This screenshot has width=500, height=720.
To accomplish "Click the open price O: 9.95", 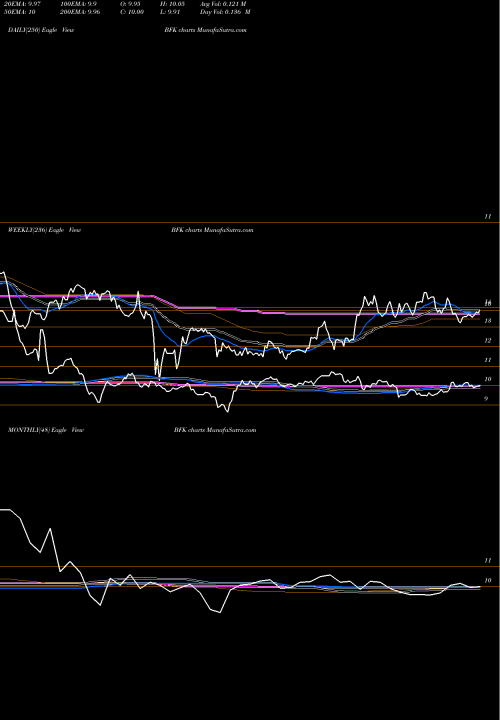I will pos(130,4).
